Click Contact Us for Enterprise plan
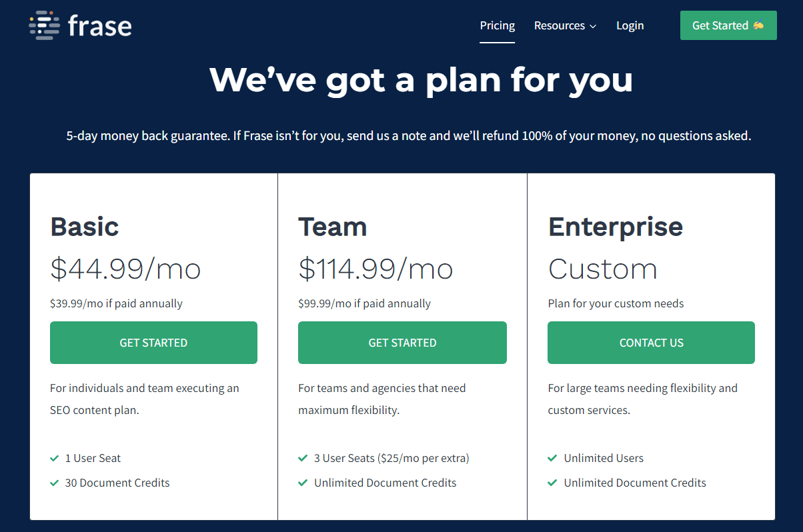The image size is (803, 532). click(651, 343)
